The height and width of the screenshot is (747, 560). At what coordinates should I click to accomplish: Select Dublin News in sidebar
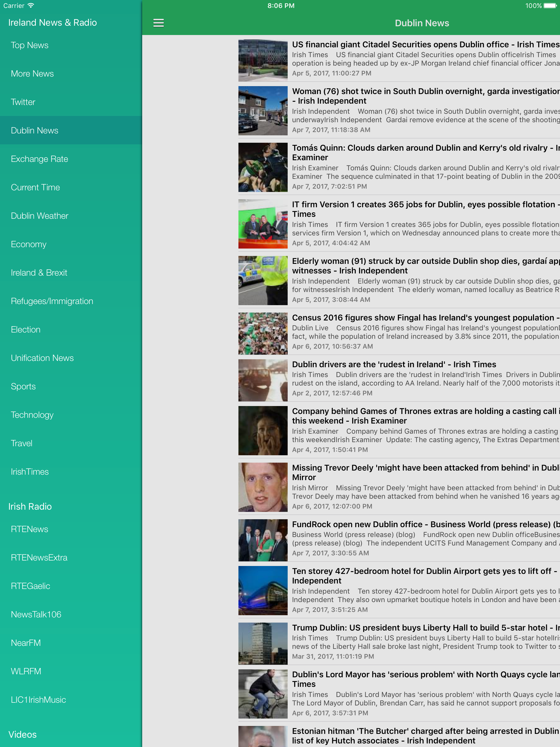pyautogui.click(x=71, y=130)
